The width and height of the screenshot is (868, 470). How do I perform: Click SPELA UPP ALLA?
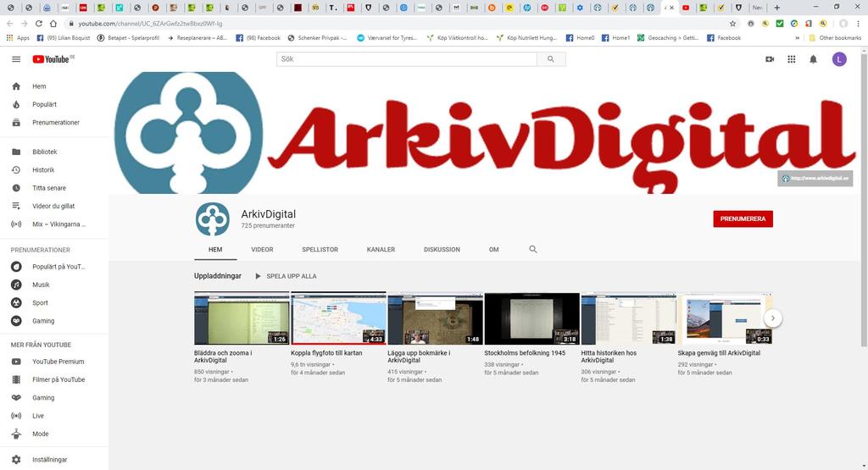(x=286, y=276)
